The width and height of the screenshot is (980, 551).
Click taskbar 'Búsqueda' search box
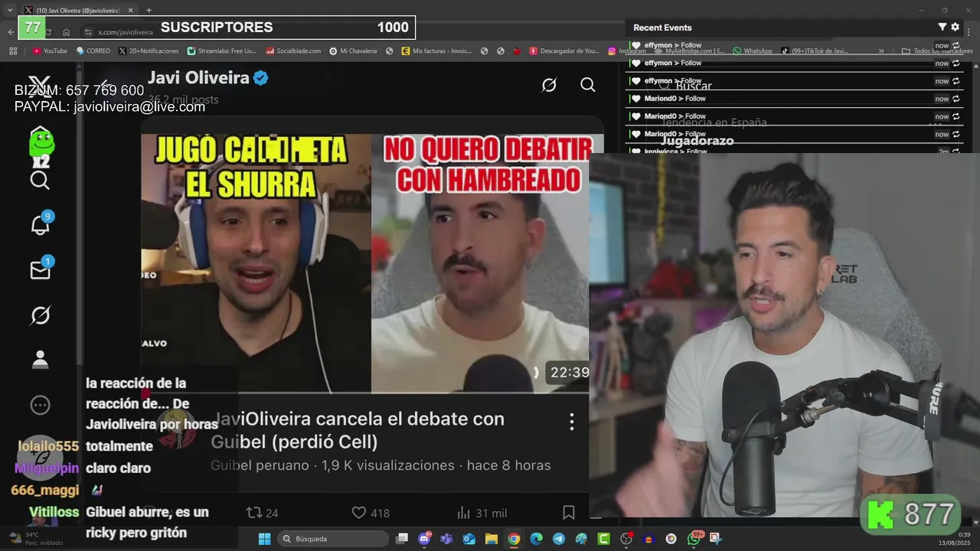333,539
